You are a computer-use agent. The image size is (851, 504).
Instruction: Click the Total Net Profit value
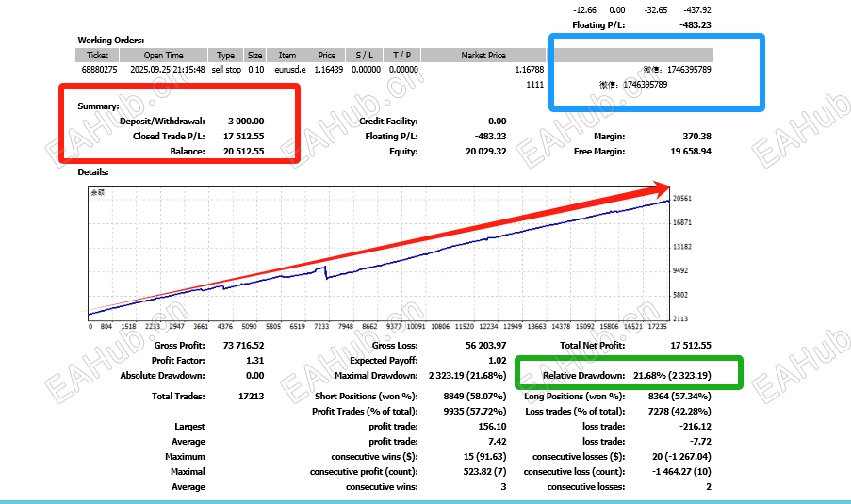tap(691, 345)
